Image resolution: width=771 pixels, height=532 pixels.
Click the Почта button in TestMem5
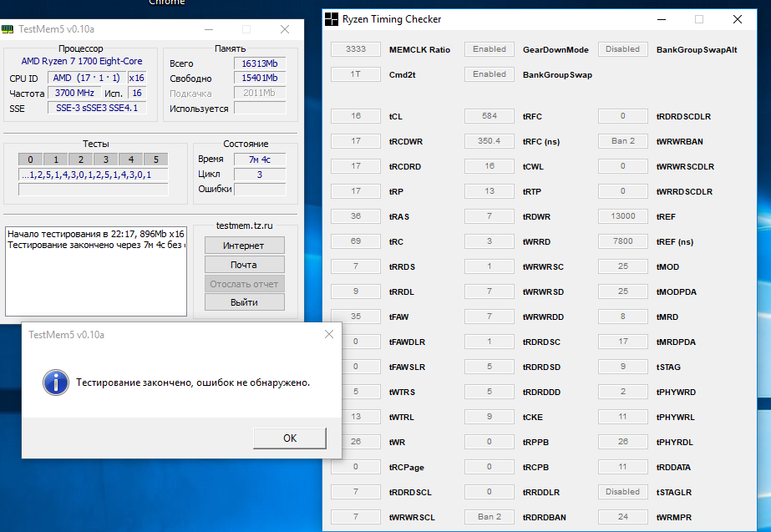(245, 264)
